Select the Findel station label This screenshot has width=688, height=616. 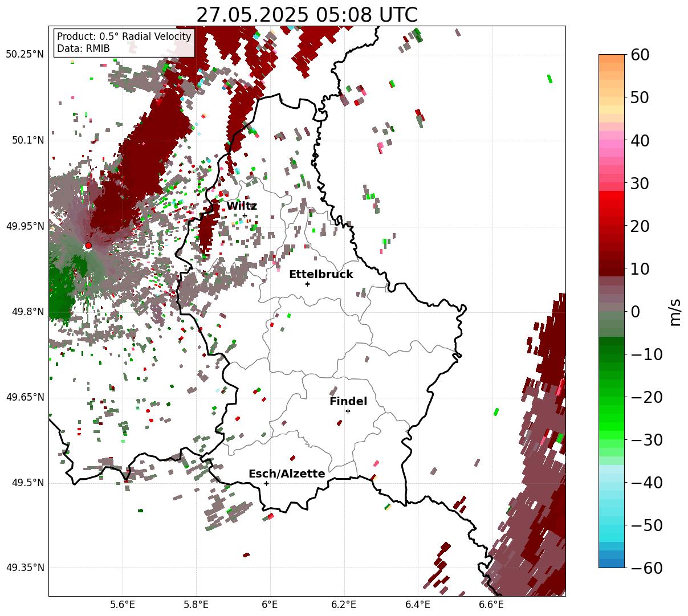[348, 402]
